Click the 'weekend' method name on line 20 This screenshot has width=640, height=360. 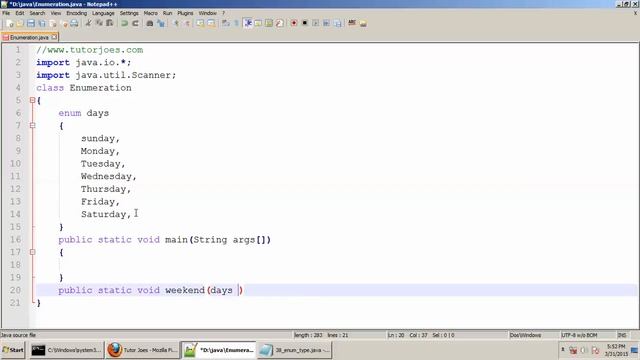[184, 290]
